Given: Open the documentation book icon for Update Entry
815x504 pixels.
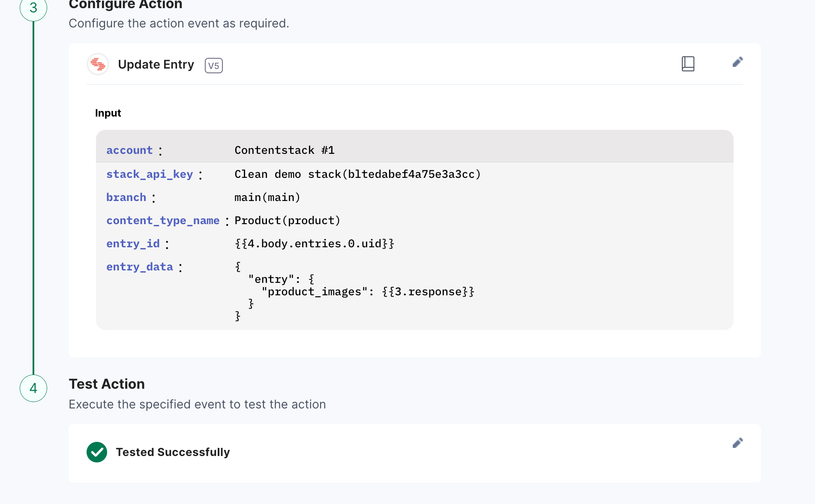Looking at the screenshot, I should [x=688, y=64].
